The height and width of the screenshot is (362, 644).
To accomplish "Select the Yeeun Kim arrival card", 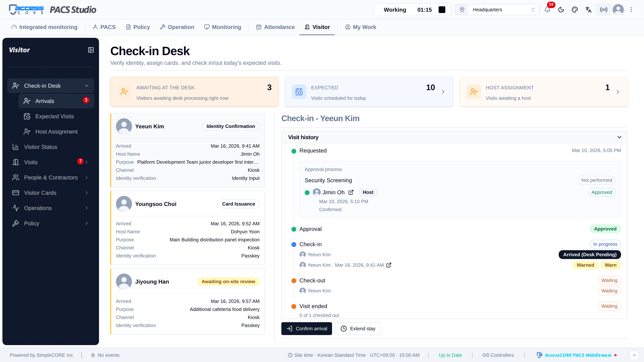I will 188,150.
